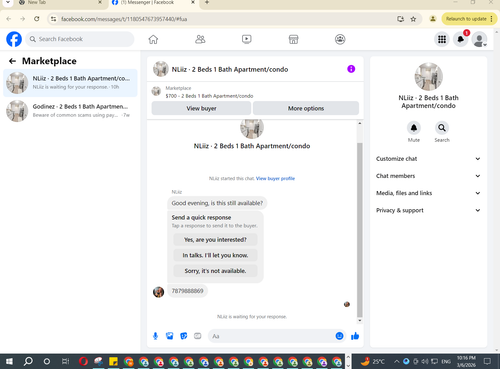
Task: Click the More options button
Action: click(306, 108)
